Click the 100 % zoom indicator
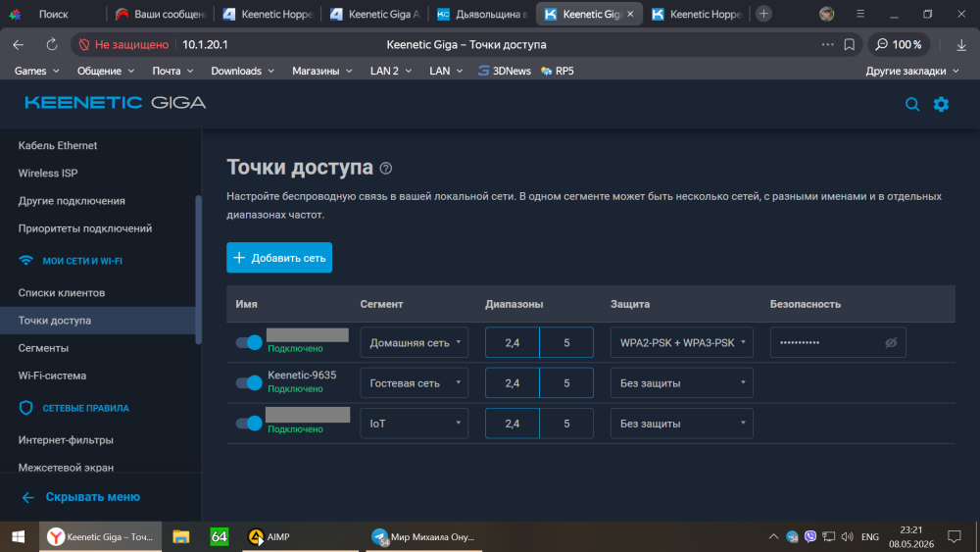The width and height of the screenshot is (980, 552). [898, 44]
